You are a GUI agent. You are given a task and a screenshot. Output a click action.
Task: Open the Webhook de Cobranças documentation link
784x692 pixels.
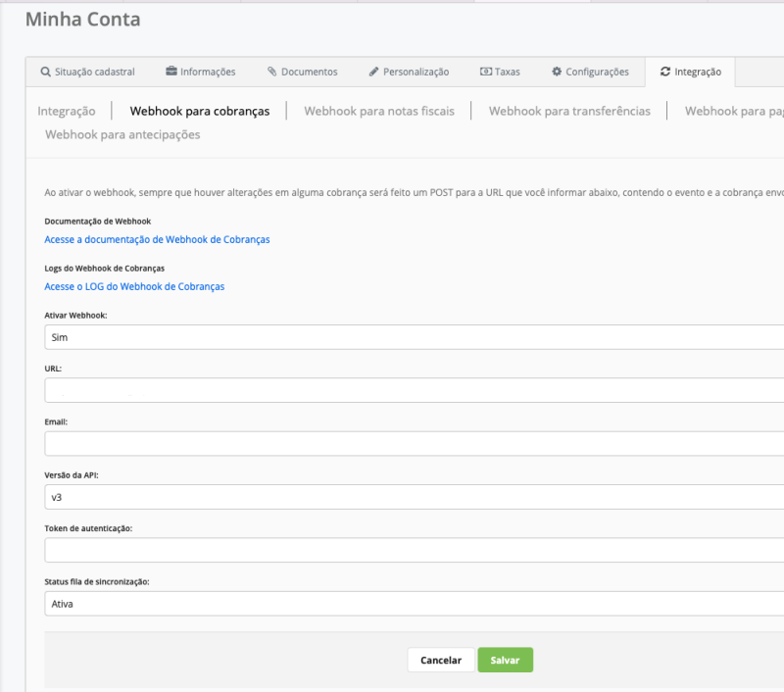pos(157,239)
